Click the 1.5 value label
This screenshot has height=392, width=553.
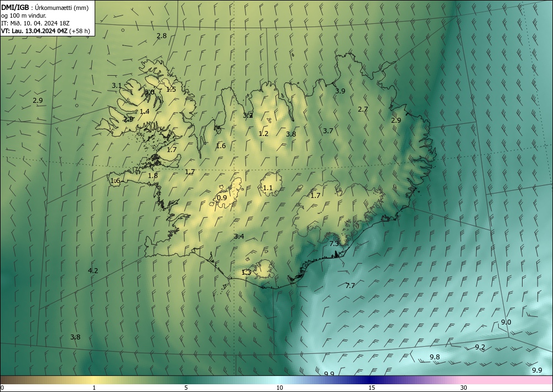[x=171, y=89]
